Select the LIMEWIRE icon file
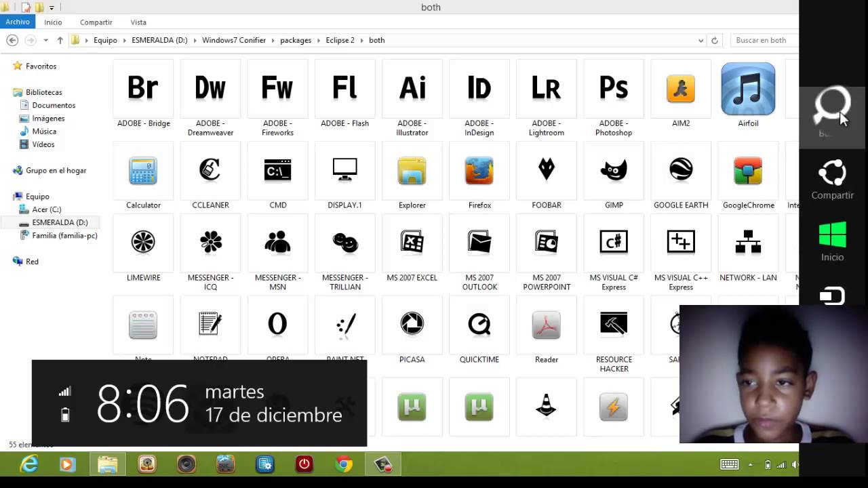The height and width of the screenshot is (488, 868). point(143,242)
